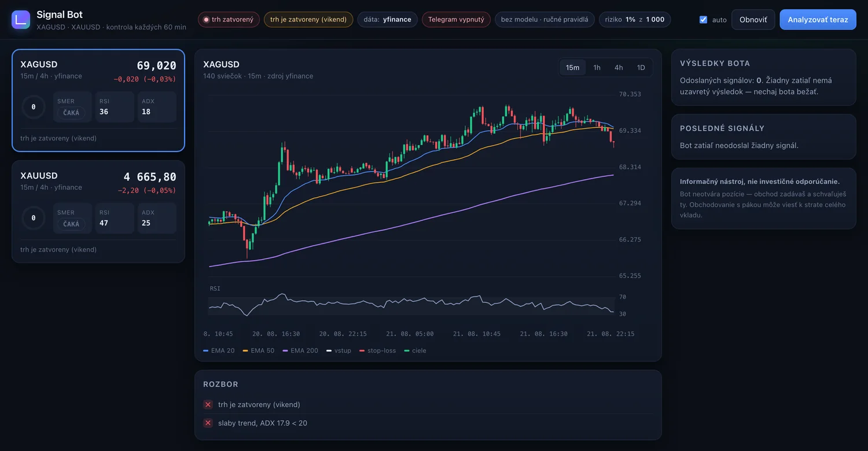Click the XAGUSD score ring showing 0
The width and height of the screenshot is (868, 451).
click(34, 107)
